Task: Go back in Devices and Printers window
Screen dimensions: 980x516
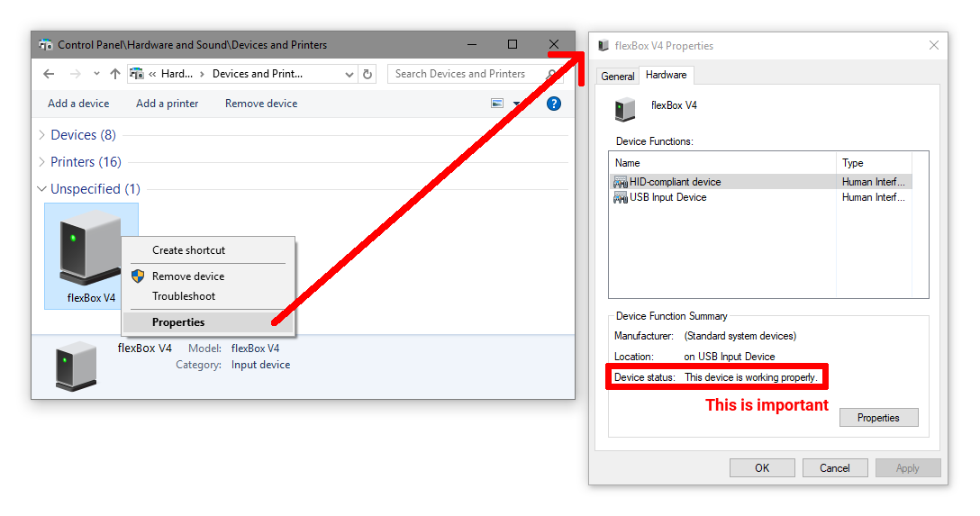Action: tap(49, 74)
